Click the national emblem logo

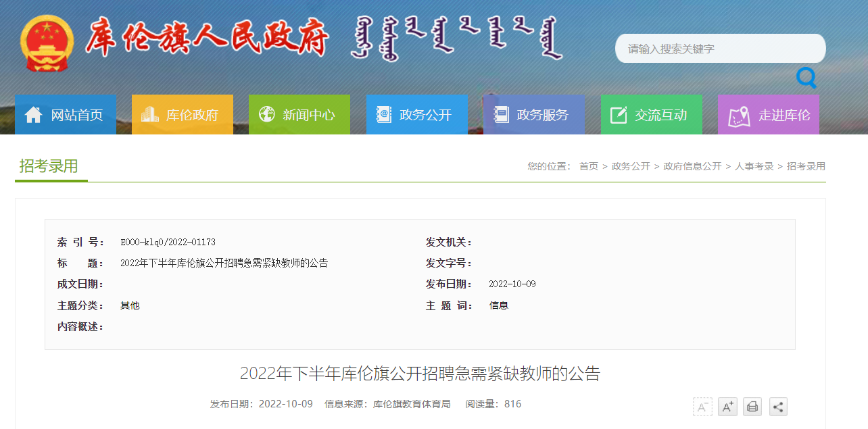[x=47, y=43]
